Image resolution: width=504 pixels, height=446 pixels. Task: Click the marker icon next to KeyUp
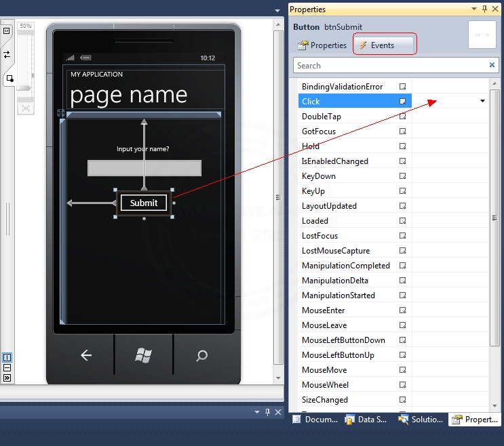(402, 190)
